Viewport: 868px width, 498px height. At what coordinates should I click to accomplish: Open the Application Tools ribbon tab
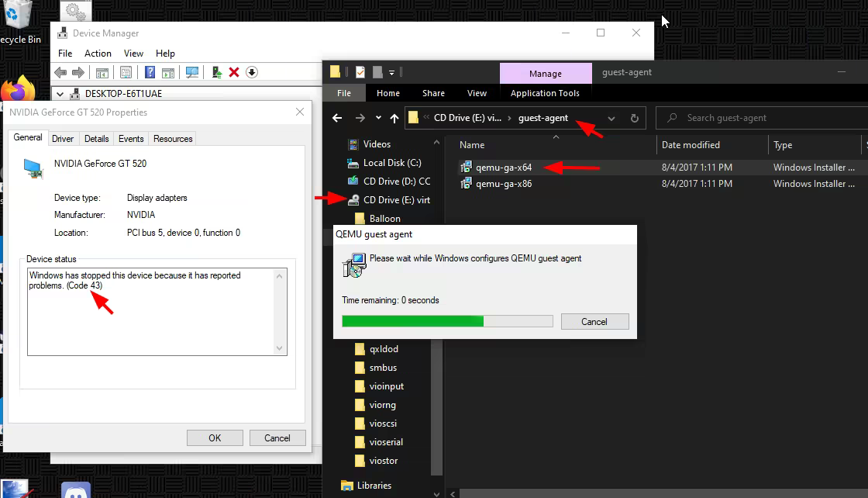coord(545,93)
